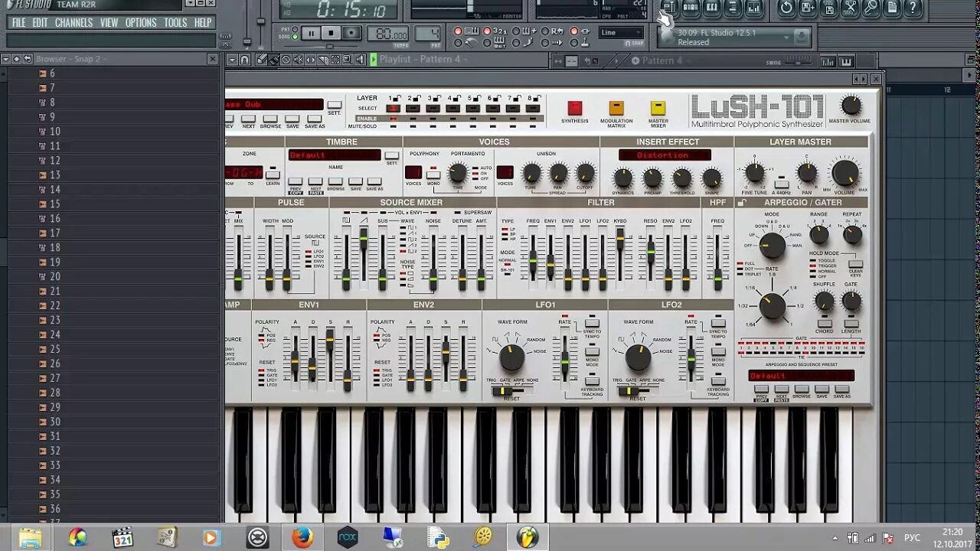Open the piano roll icon in toolbar
980x551 pixels.
711,8
